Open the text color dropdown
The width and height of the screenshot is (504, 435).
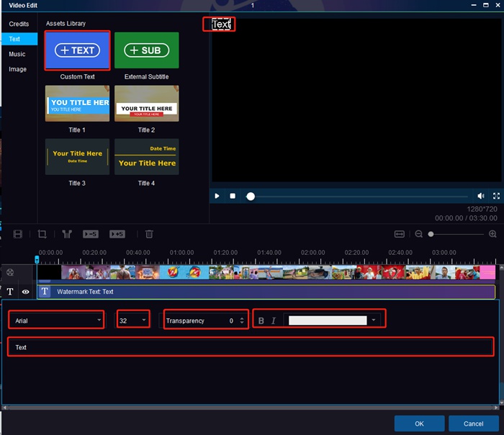click(374, 320)
